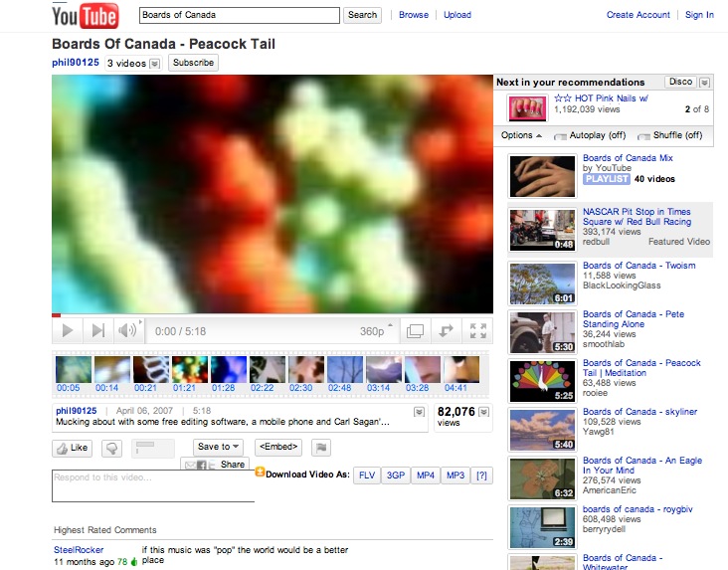728x570 pixels.
Task: Open the 360p quality selector
Action: [x=376, y=331]
